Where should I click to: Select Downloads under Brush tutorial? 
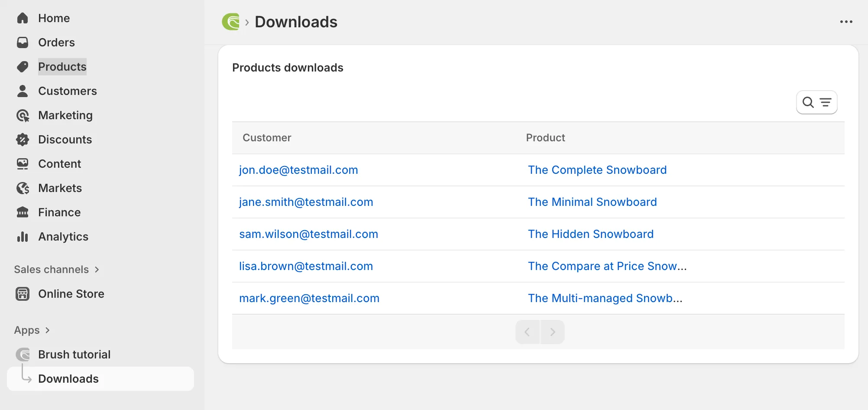[100, 379]
